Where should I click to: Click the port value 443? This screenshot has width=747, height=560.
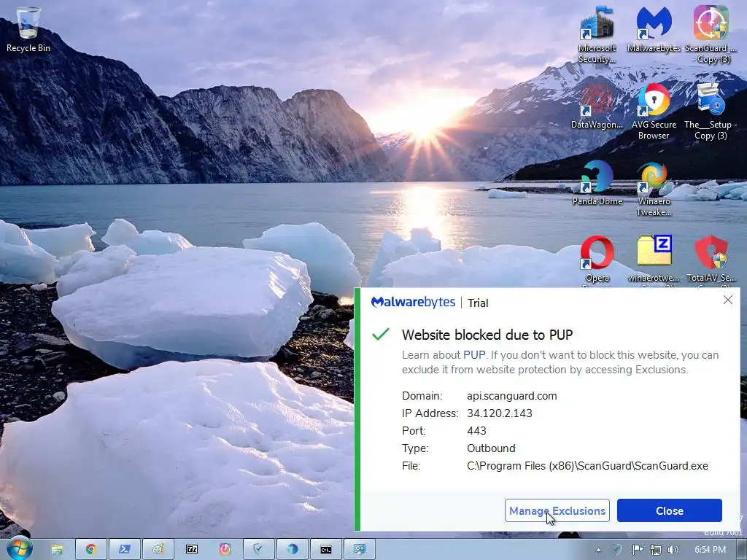tap(476, 431)
